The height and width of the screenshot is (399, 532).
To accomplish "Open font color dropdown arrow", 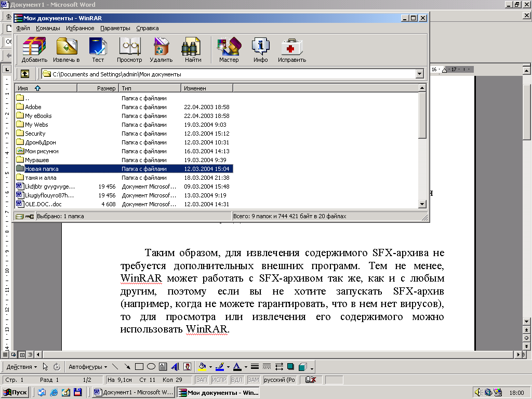I will click(246, 367).
